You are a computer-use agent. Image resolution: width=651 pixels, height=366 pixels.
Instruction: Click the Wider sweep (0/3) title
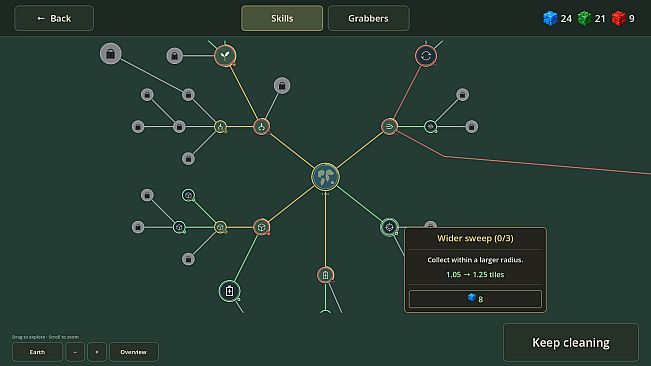click(x=475, y=238)
